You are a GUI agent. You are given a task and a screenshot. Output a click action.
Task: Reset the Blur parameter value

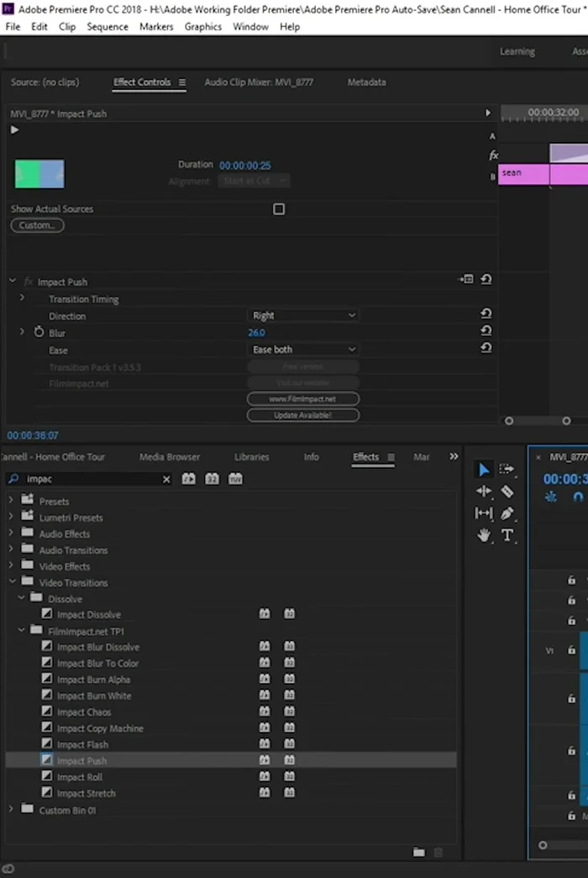coord(486,331)
